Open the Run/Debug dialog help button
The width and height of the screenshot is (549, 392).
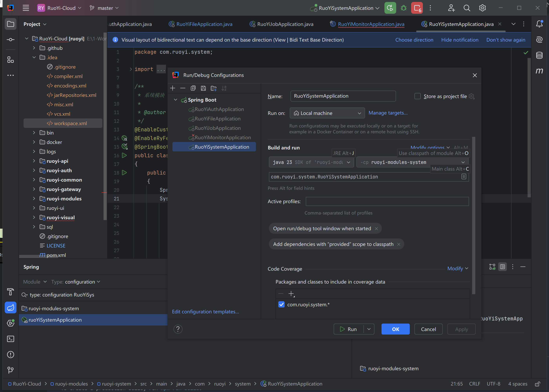point(178,329)
